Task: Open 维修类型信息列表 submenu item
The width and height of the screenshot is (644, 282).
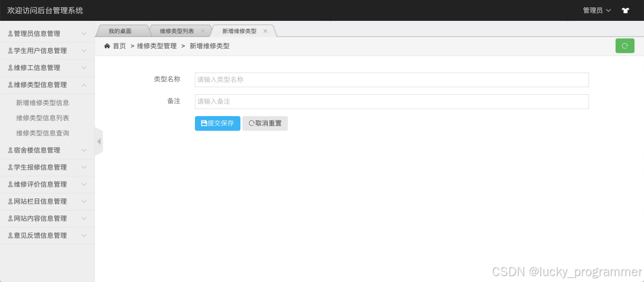Action: pos(43,118)
